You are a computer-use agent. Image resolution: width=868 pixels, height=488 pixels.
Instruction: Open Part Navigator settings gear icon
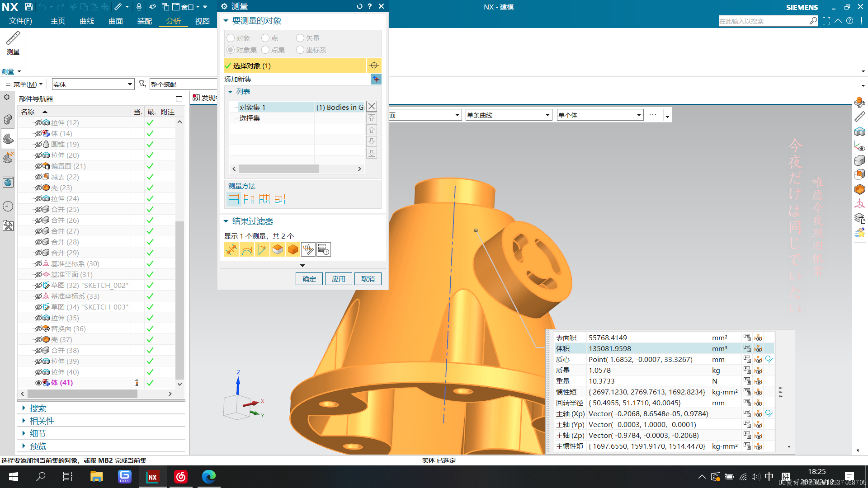tap(7, 97)
